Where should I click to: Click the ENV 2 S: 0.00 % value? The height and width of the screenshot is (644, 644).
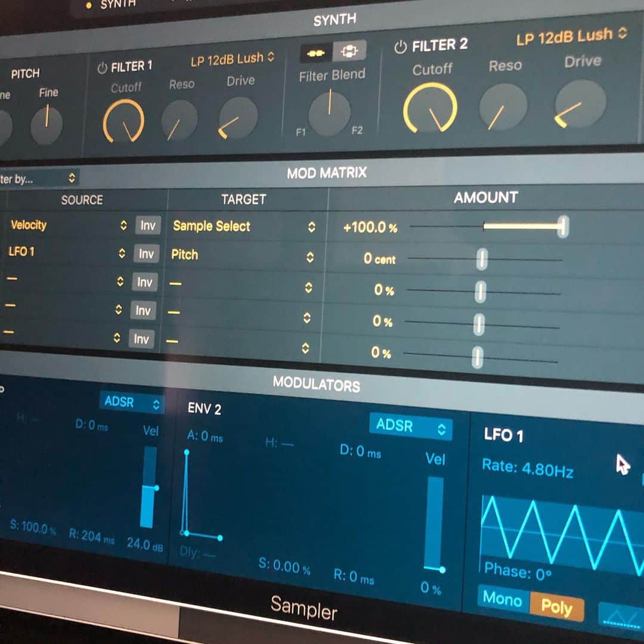tap(284, 566)
